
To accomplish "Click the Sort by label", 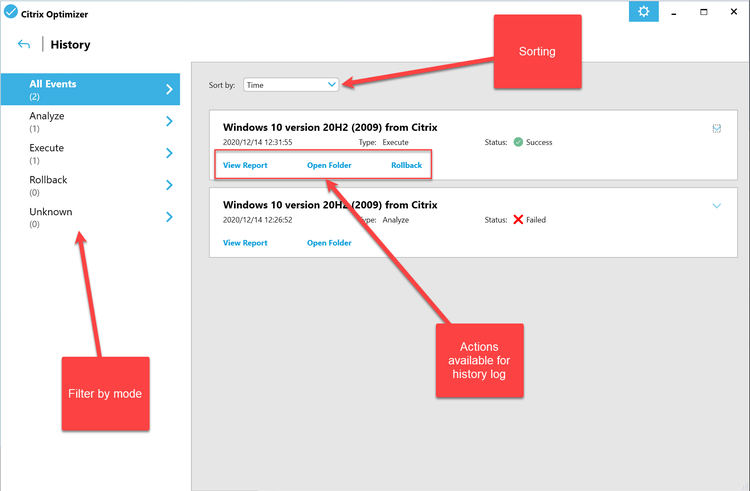I will point(222,85).
